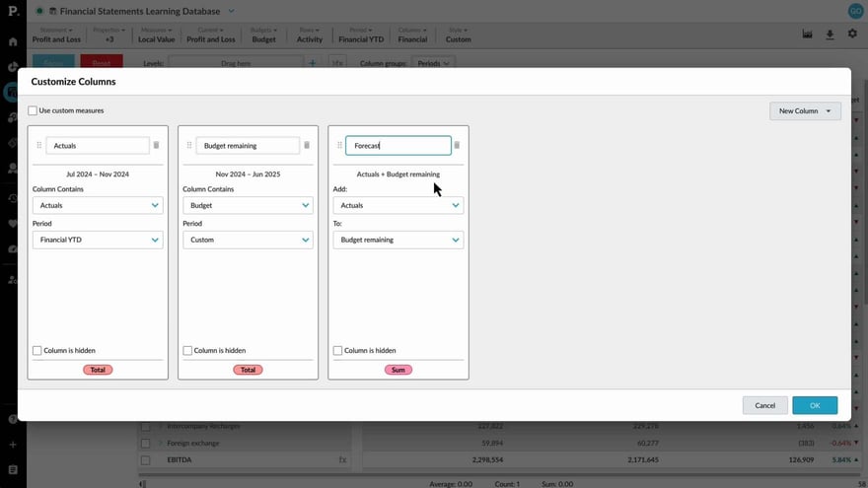
Task: Open Period dropdown showing Financial YTD
Action: (x=98, y=240)
